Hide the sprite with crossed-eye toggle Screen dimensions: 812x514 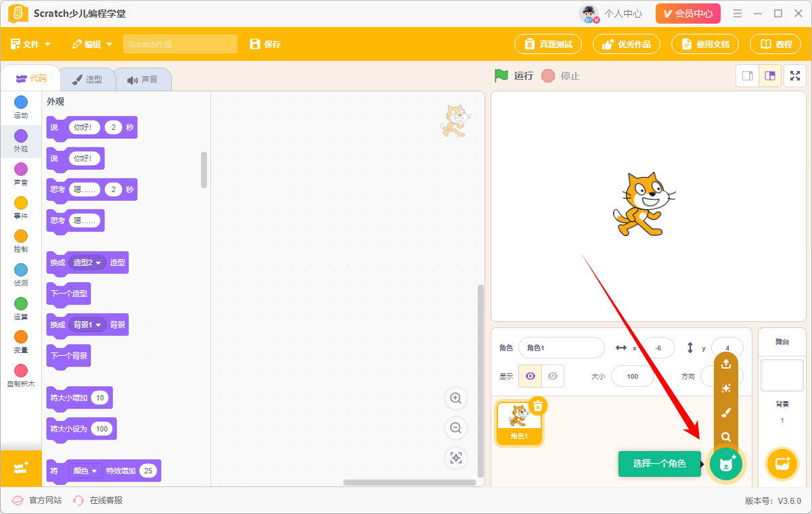tap(553, 376)
